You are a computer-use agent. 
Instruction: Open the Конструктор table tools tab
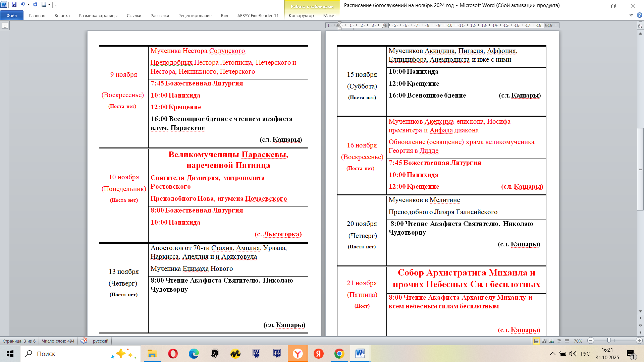click(301, 16)
